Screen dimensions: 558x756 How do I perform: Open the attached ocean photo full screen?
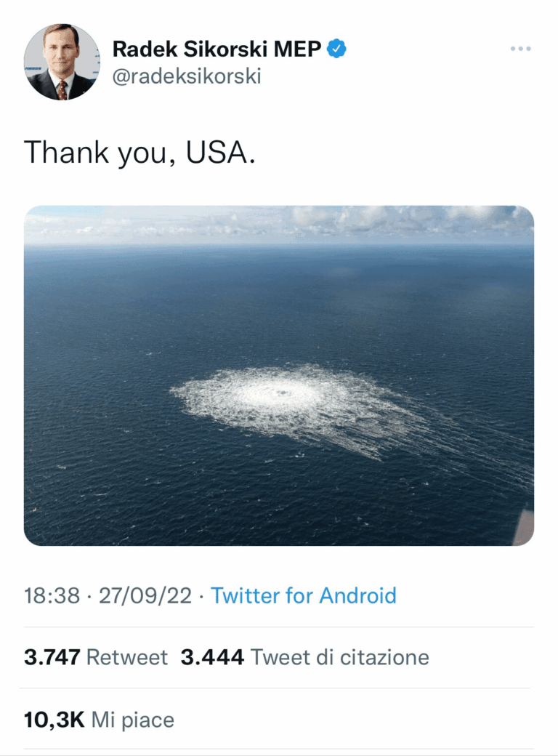coord(279,374)
